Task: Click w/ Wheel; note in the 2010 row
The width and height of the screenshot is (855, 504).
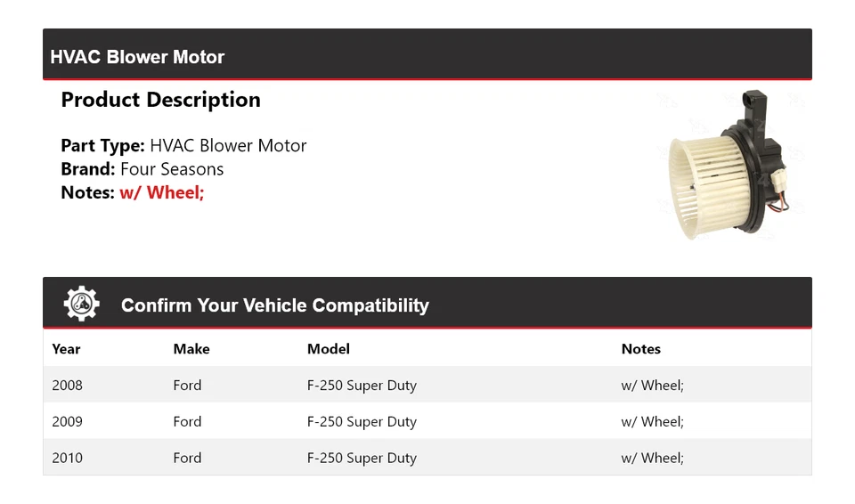Action: pos(652,459)
